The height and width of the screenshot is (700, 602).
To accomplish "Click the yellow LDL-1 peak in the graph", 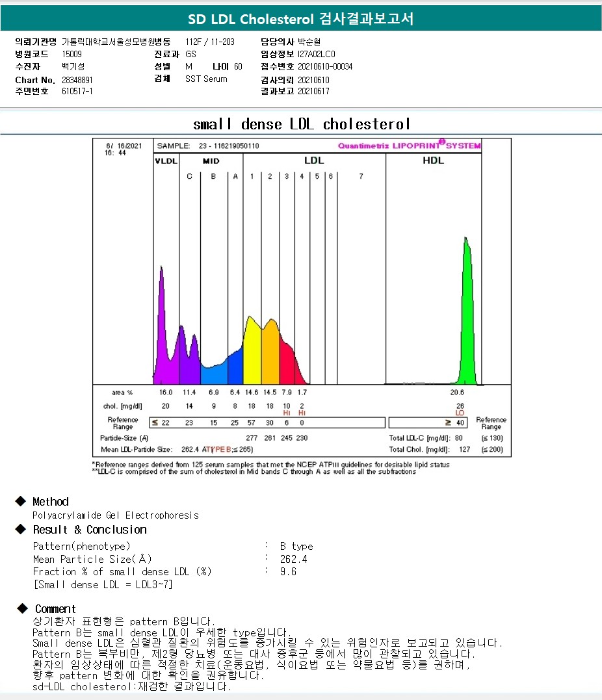I will pyautogui.click(x=252, y=353).
